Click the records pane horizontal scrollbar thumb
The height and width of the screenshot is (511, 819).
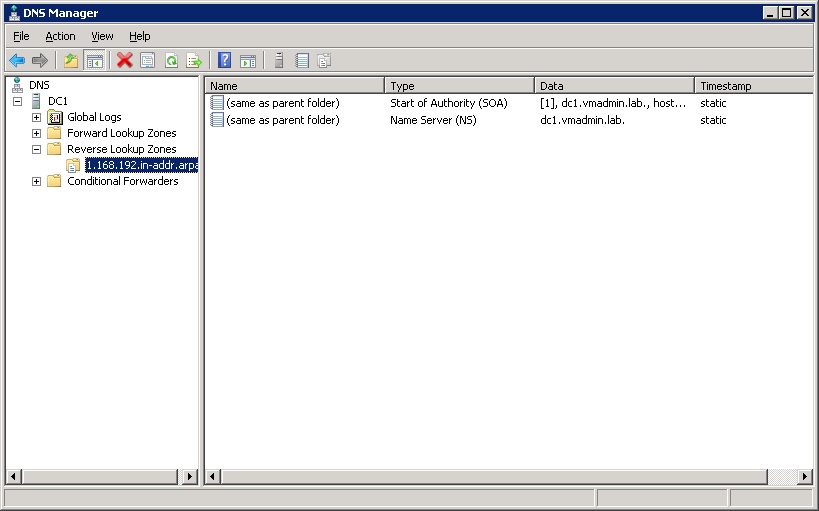pos(494,477)
